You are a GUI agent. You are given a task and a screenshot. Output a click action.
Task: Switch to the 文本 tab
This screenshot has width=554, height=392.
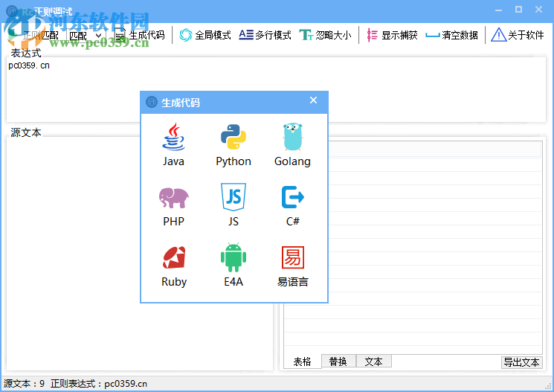[374, 362]
